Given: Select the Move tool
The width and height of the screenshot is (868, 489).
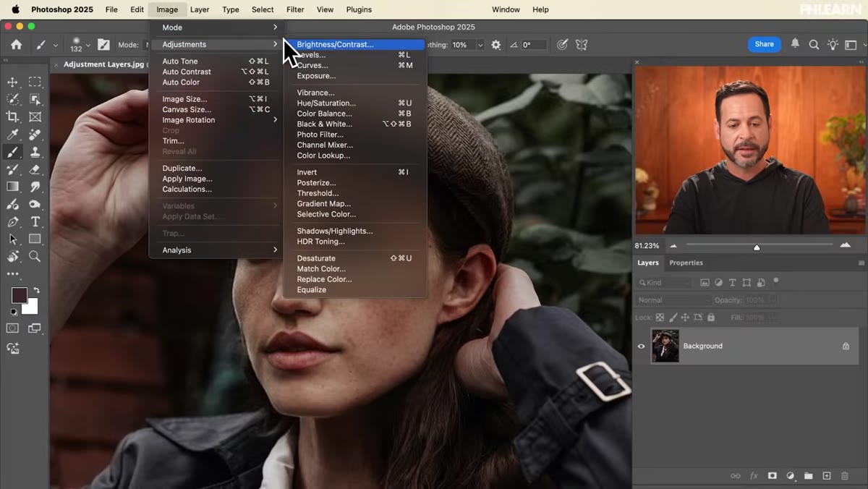Looking at the screenshot, I should click(x=12, y=82).
